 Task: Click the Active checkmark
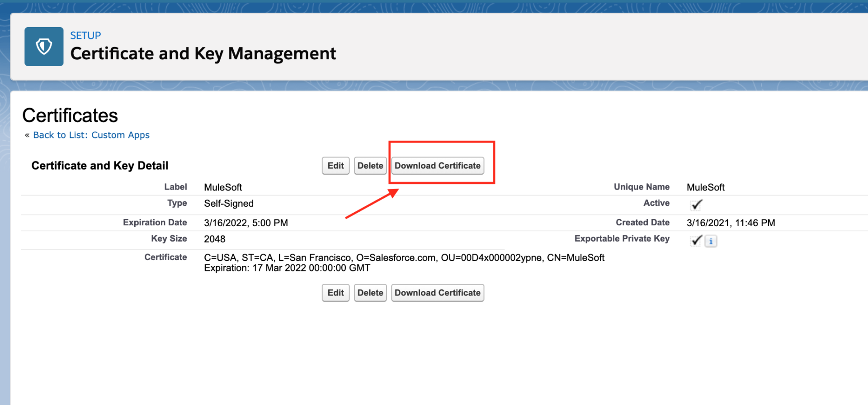click(696, 205)
